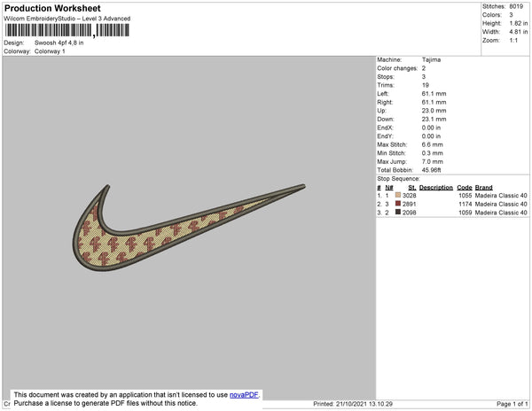Click the 'Color changes:' label
532x411 pixels.
(x=397, y=68)
